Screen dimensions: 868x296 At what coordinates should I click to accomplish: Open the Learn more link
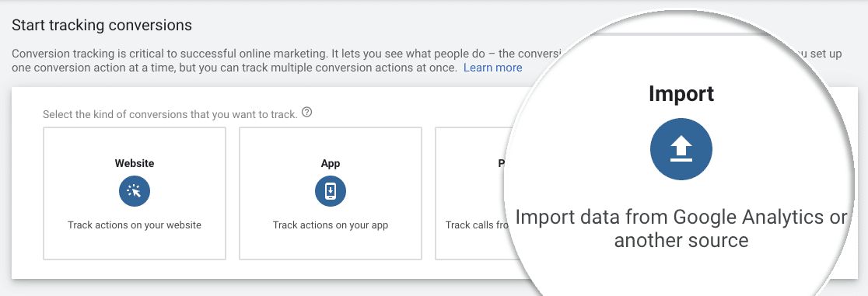click(x=492, y=68)
